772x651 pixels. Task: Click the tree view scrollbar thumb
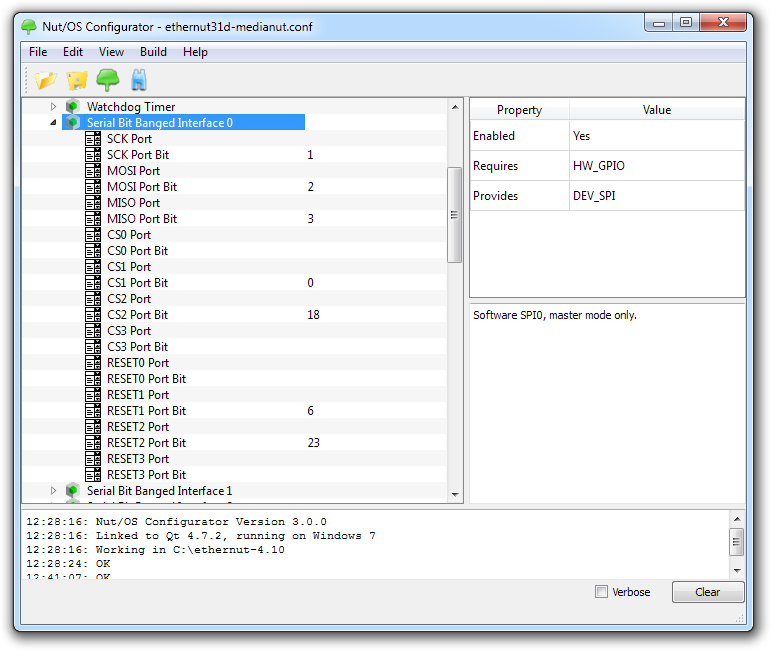[454, 215]
